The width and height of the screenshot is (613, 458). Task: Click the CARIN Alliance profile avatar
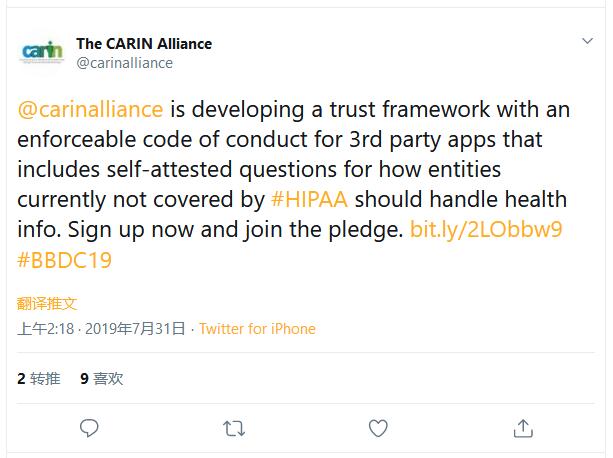[x=41, y=52]
